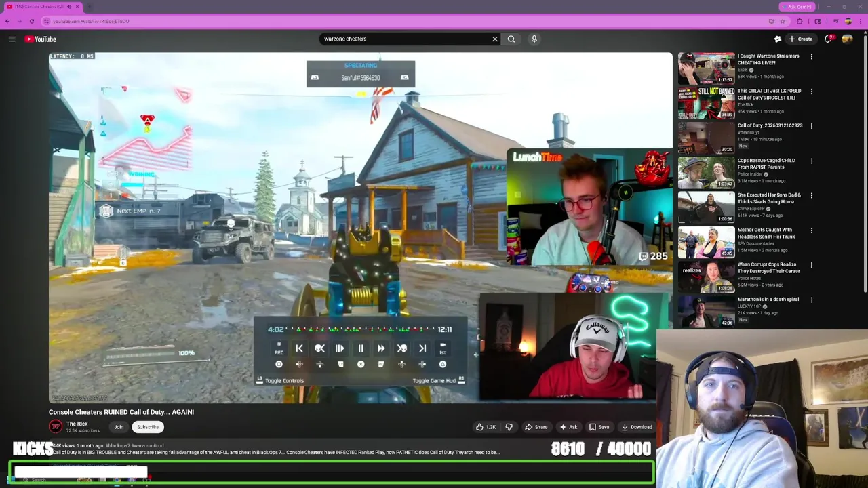Open "Cops Rescue Caged CHILD" video title

coord(766,163)
